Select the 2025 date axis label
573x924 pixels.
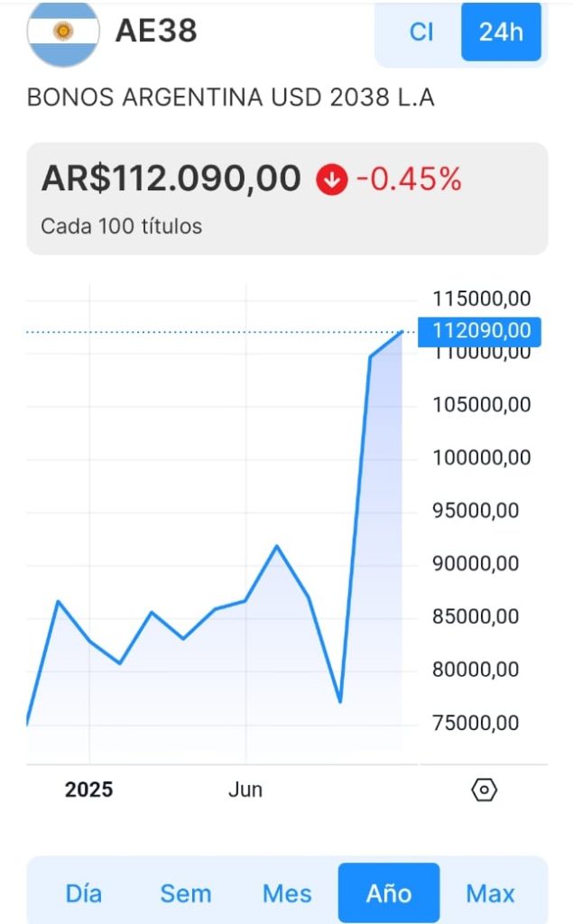pos(89,790)
